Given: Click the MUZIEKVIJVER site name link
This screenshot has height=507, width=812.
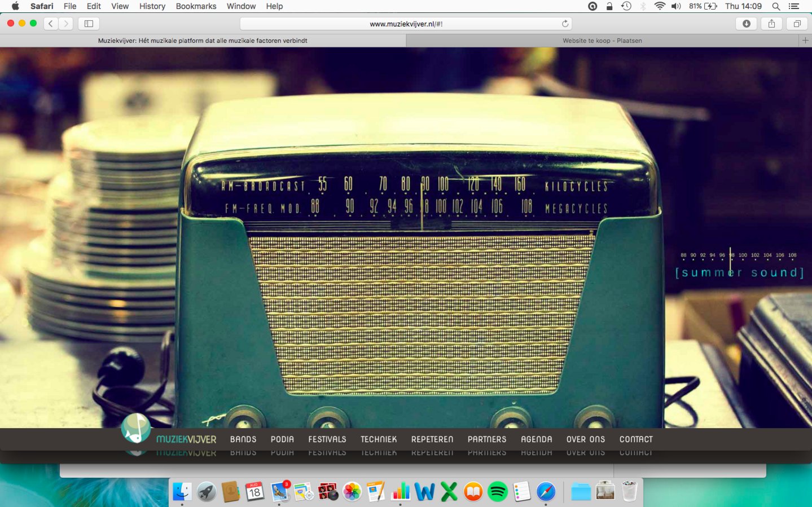Looking at the screenshot, I should [186, 439].
